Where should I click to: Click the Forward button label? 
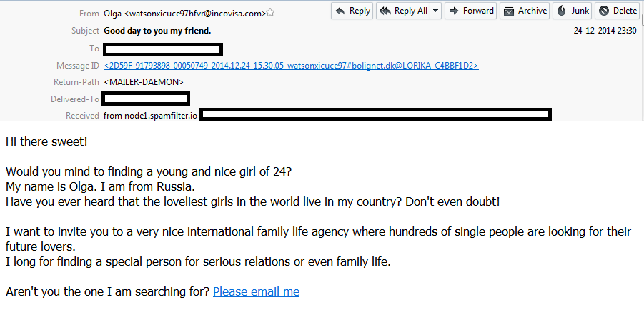[x=478, y=11]
